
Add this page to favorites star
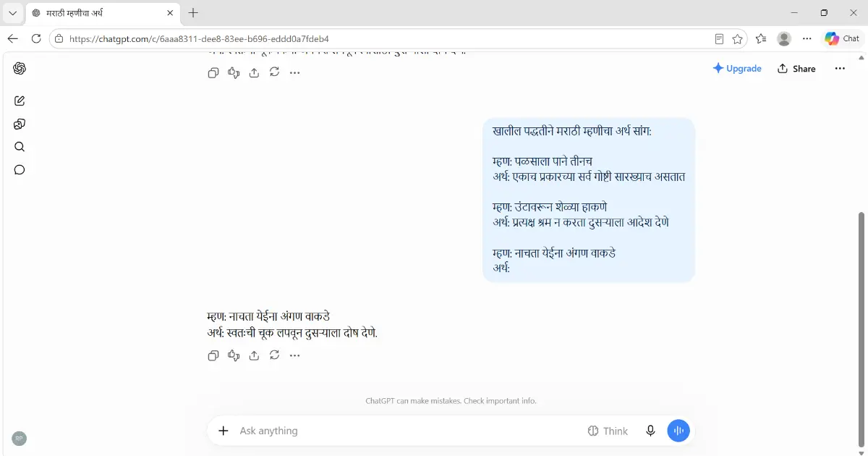point(737,39)
